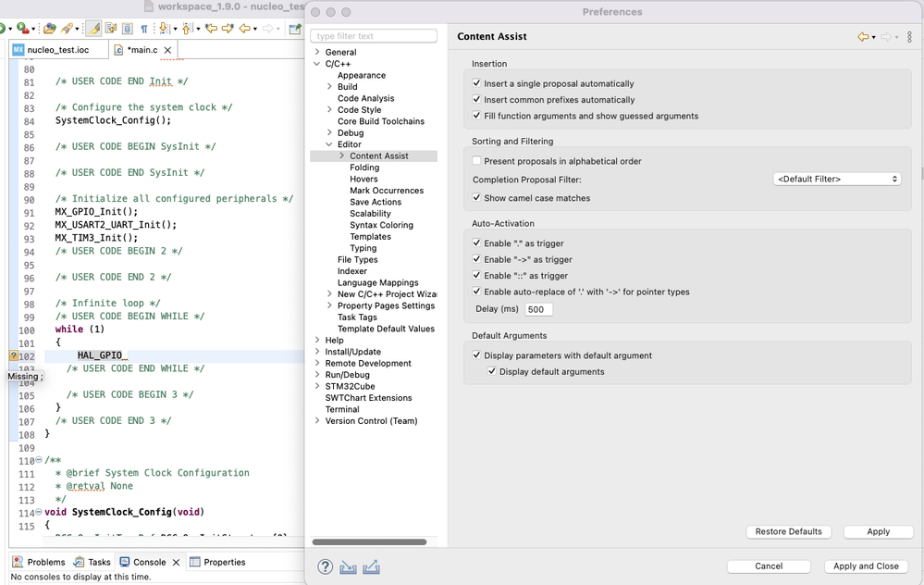Image resolution: width=924 pixels, height=585 pixels.
Task: Click Previous Annotation up-arrow icon
Action: [x=188, y=28]
